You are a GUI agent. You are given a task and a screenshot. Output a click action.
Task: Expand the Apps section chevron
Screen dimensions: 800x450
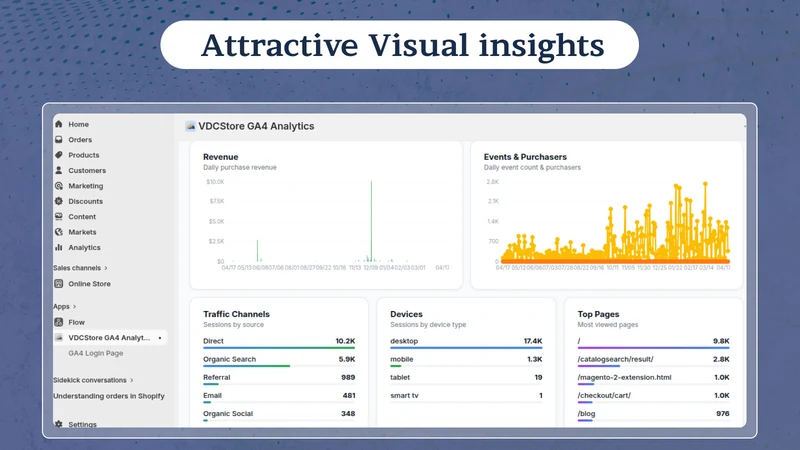tap(74, 306)
